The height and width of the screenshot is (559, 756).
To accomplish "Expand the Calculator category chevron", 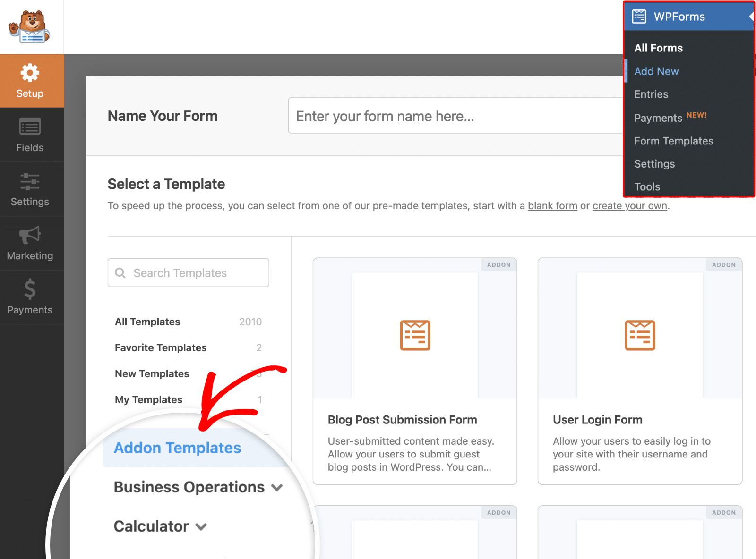I will [x=201, y=527].
